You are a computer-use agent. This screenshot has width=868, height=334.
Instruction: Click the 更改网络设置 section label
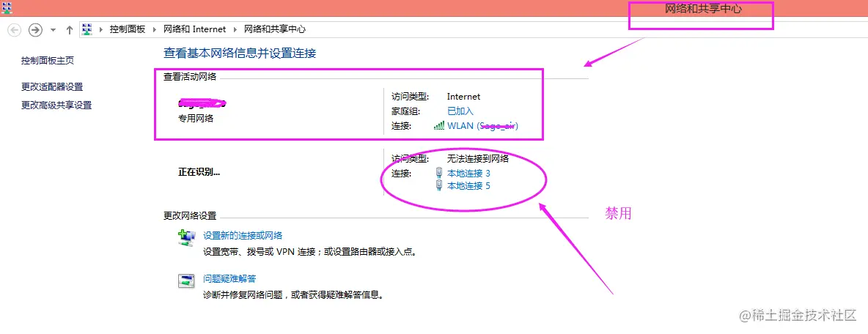[190, 215]
